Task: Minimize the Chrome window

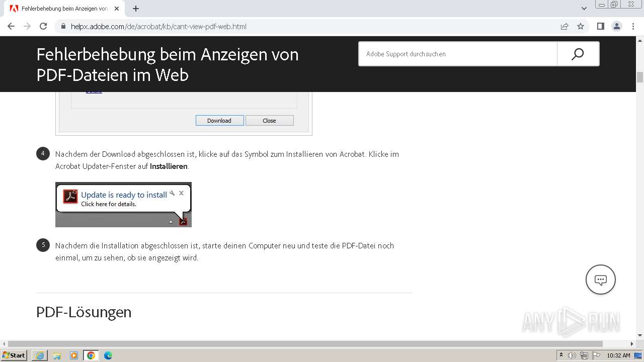Action: tap(602, 5)
